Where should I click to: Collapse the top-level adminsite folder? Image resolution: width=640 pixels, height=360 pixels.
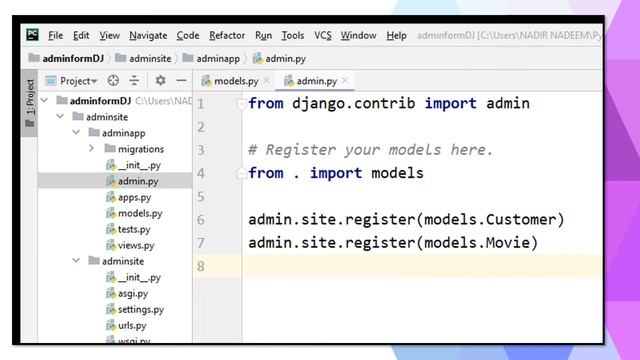click(x=60, y=117)
